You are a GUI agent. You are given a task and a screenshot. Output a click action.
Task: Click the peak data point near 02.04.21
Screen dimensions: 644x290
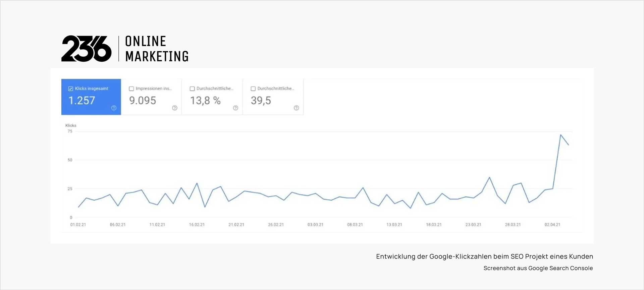[x=561, y=135]
